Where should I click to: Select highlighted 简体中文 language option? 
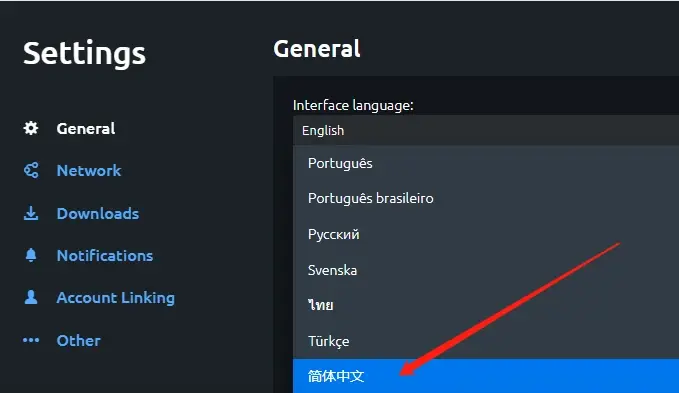tap(486, 376)
